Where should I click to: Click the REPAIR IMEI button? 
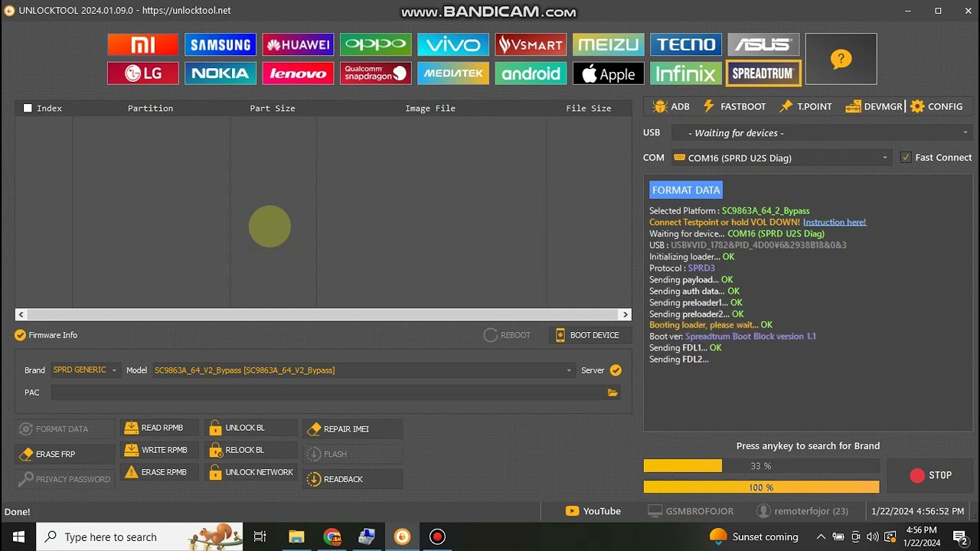click(352, 429)
